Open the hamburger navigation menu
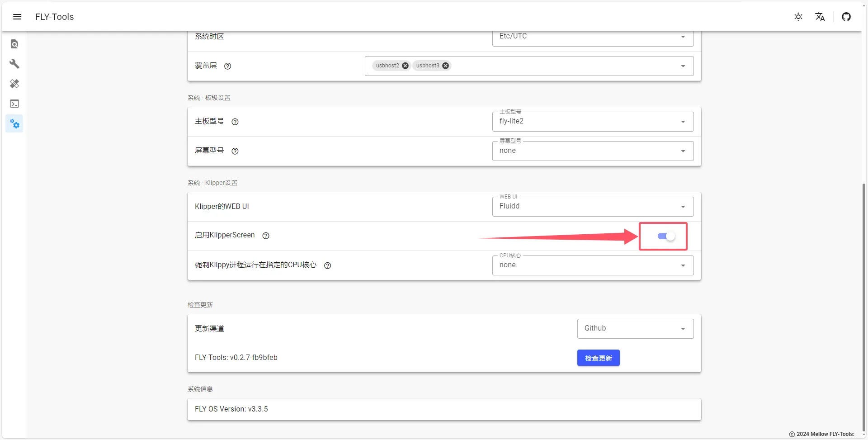The image size is (868, 440). 17,17
